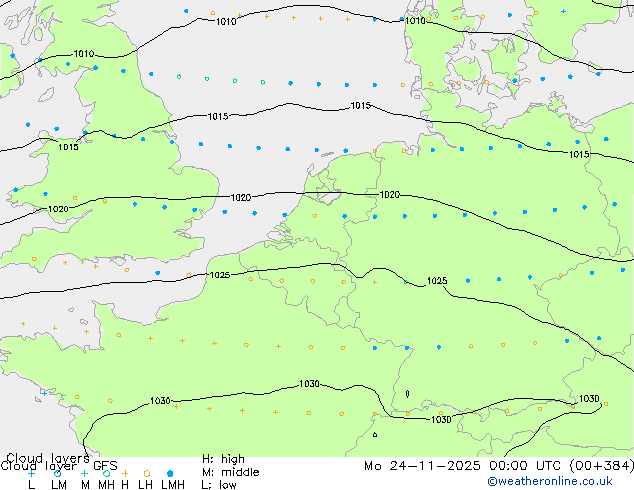Click the orange plus symbol in the cloud legend

tap(125, 473)
